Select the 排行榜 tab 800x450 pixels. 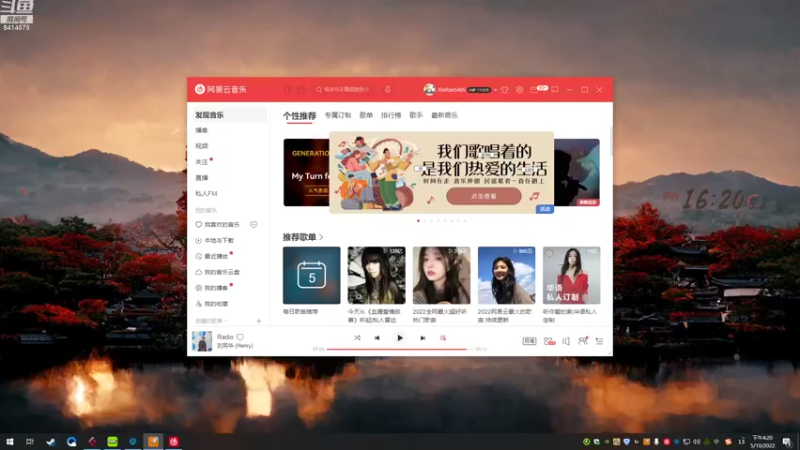[391, 115]
